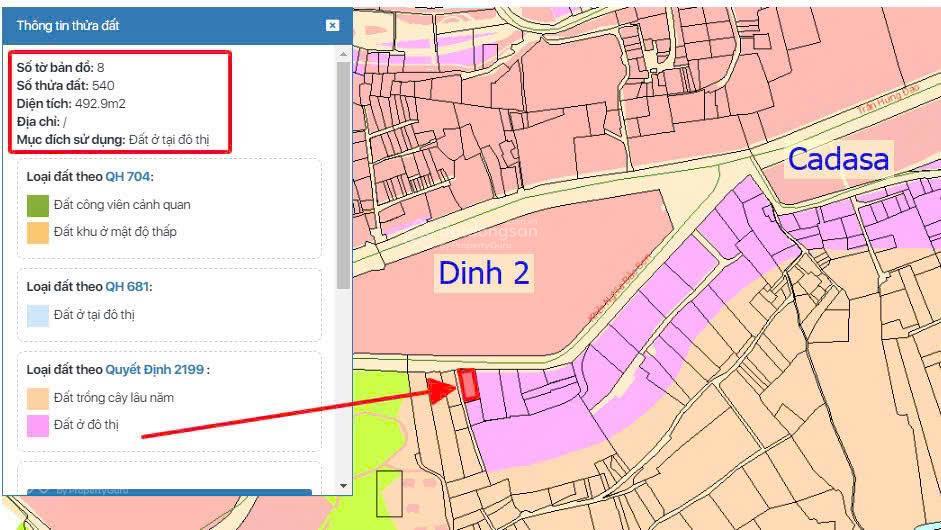Click the Diện tích: 492.9m2 text
This screenshot has height=530, width=941.
click(x=71, y=103)
